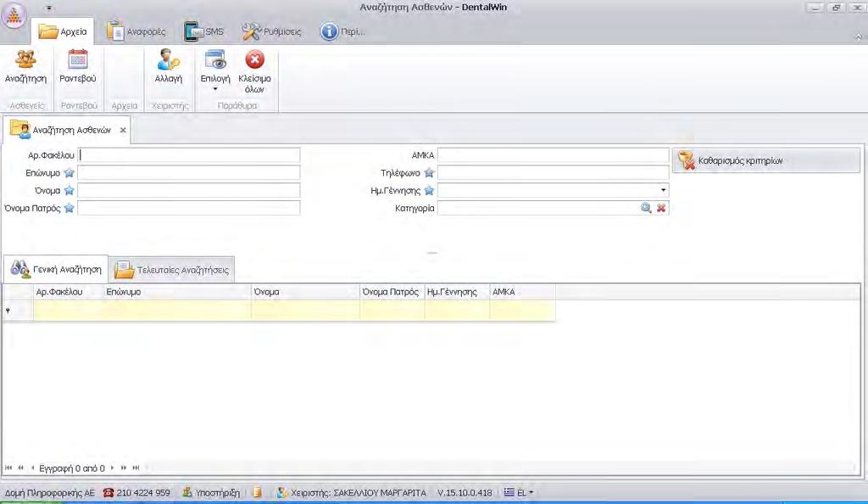
Task: Click the star icon beside Όνομα
Action: coord(70,191)
